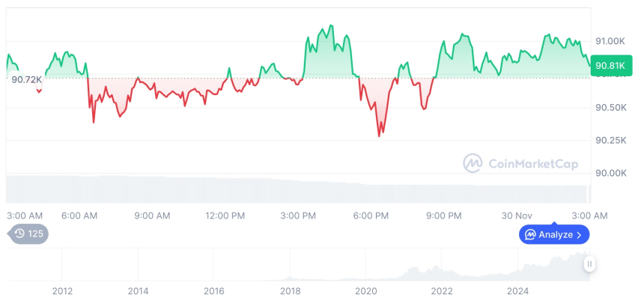Click the 12:00 PM time axis label
The width and height of the screenshot is (644, 300).
(225, 215)
